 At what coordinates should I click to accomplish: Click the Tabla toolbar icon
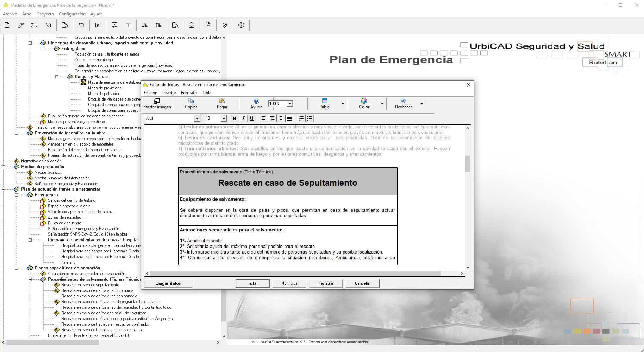tap(325, 104)
